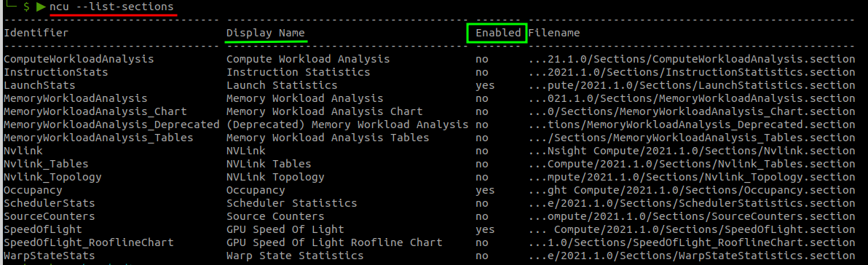
Task: Click the 'NVLink Tables' display name
Action: (269, 164)
